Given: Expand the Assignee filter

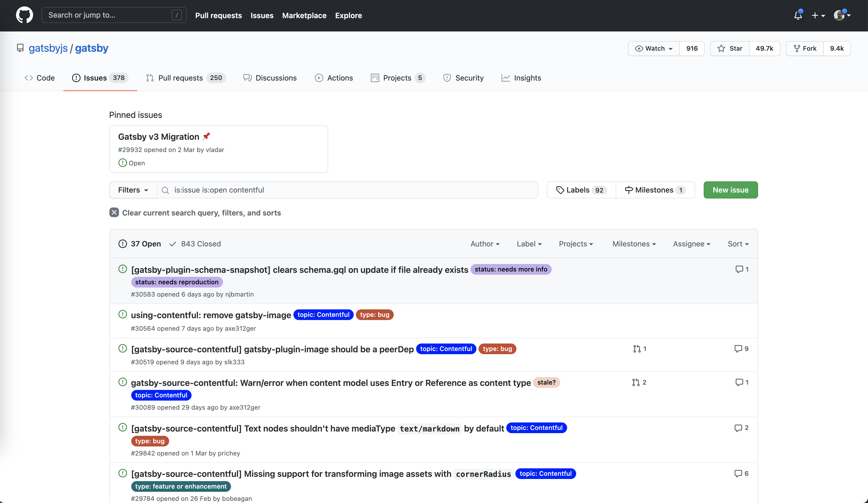Looking at the screenshot, I should [x=692, y=244].
